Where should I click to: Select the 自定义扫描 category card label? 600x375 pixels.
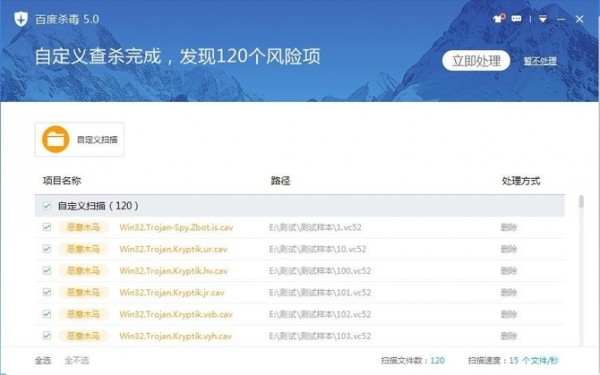(x=97, y=140)
